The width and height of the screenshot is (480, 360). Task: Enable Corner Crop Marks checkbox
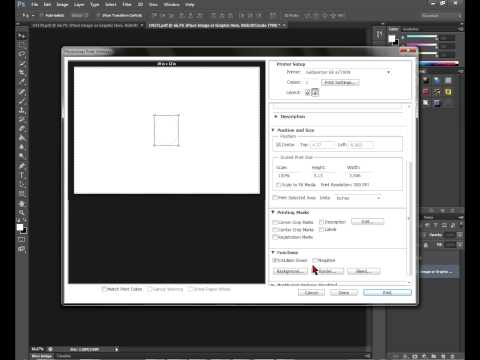click(x=275, y=222)
